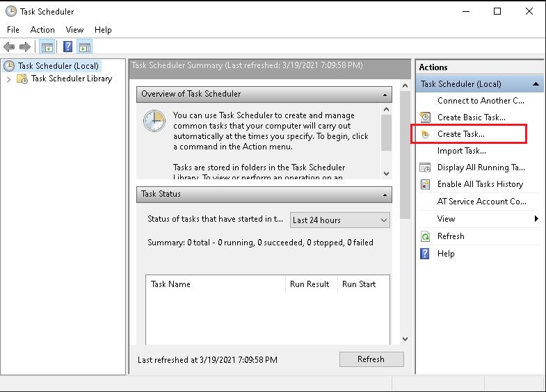This screenshot has height=392, width=546.
Task: Maximize the Task Scheduler window
Action: point(497,12)
